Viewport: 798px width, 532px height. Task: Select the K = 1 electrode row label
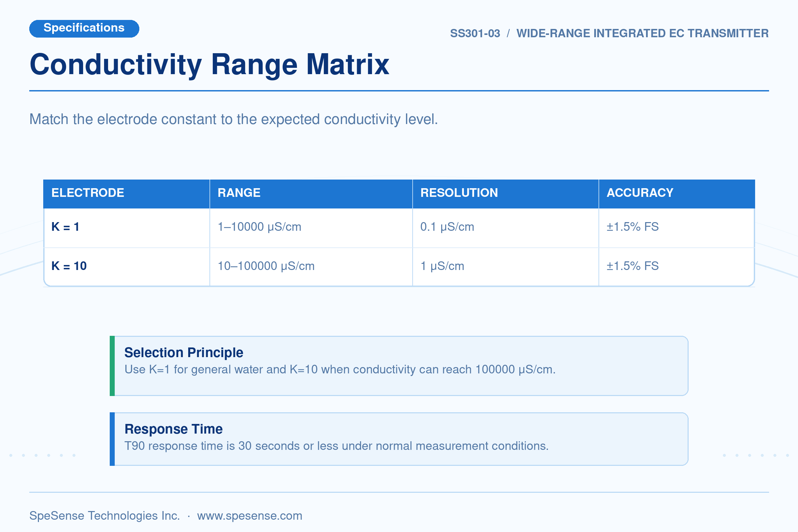point(66,227)
